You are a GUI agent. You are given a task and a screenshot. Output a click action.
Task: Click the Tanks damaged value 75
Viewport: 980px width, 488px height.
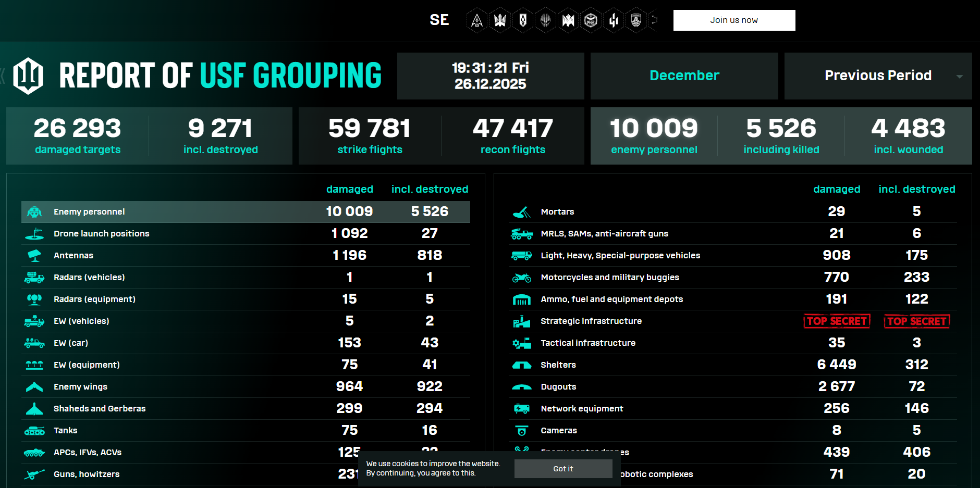coord(350,430)
